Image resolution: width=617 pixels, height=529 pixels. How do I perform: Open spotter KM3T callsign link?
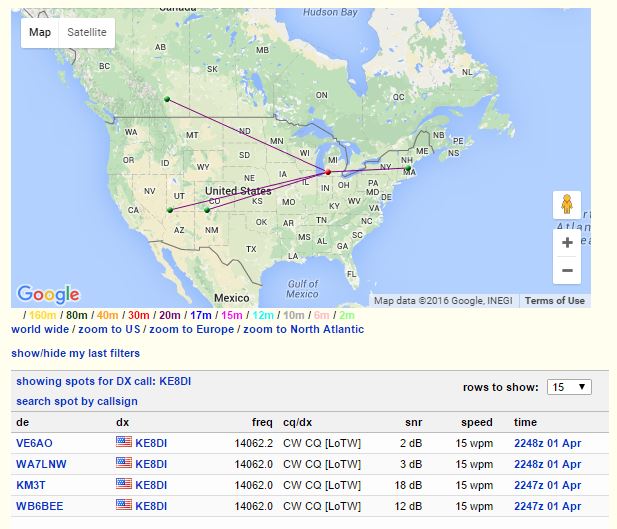(31, 485)
